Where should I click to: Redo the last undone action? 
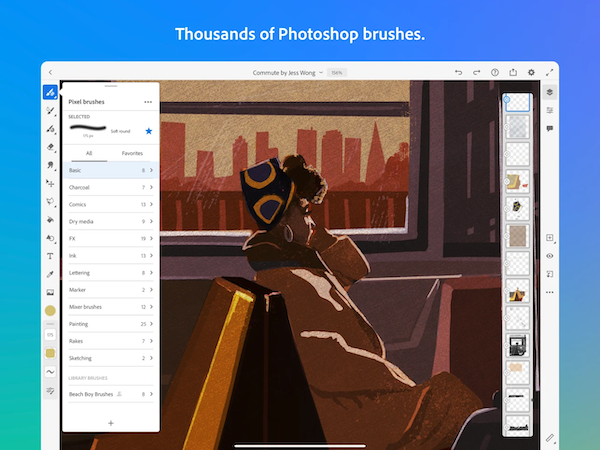pyautogui.click(x=476, y=72)
